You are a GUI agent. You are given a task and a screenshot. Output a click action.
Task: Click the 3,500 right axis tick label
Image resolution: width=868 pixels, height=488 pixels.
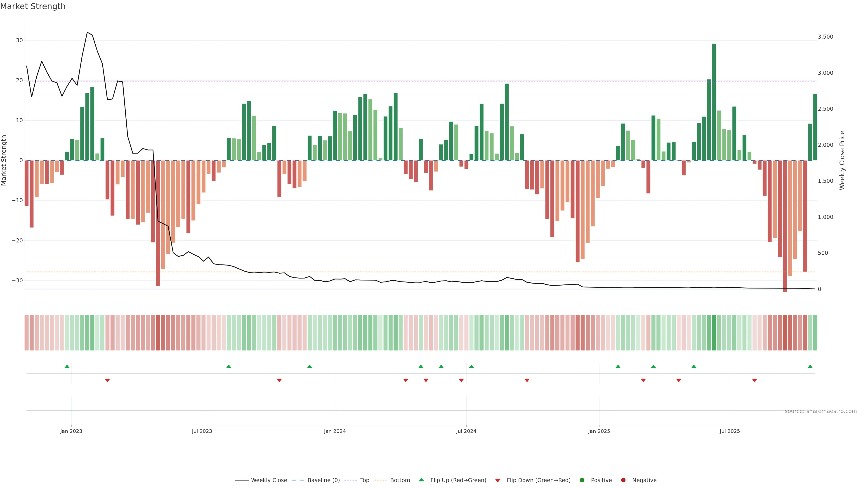pos(825,37)
